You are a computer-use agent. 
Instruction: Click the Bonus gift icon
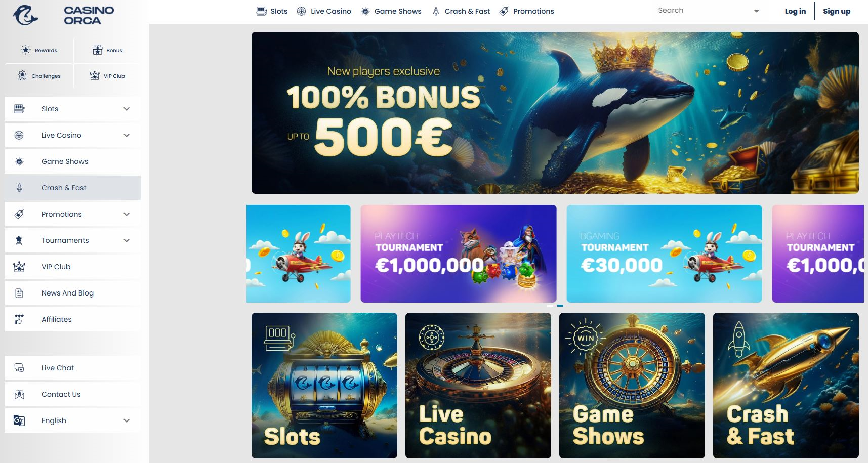coord(97,50)
